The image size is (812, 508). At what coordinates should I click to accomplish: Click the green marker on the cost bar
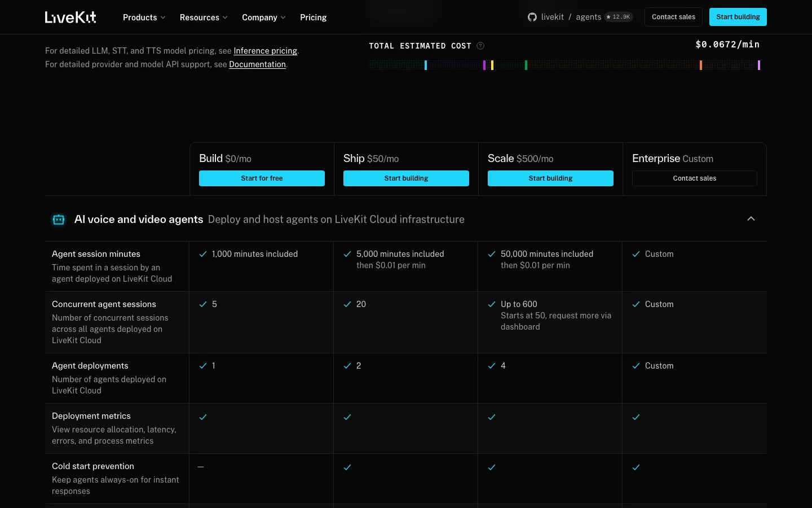pyautogui.click(x=526, y=65)
